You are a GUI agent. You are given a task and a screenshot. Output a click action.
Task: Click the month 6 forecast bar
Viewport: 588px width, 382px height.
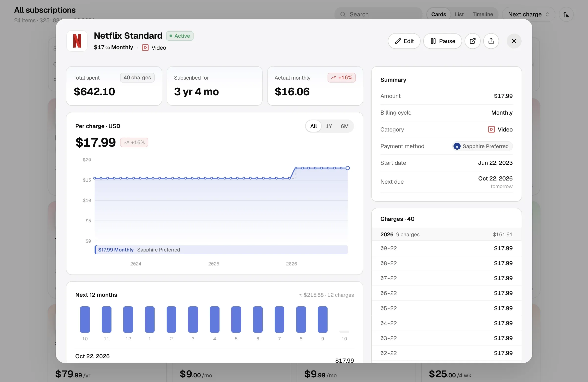click(x=258, y=320)
